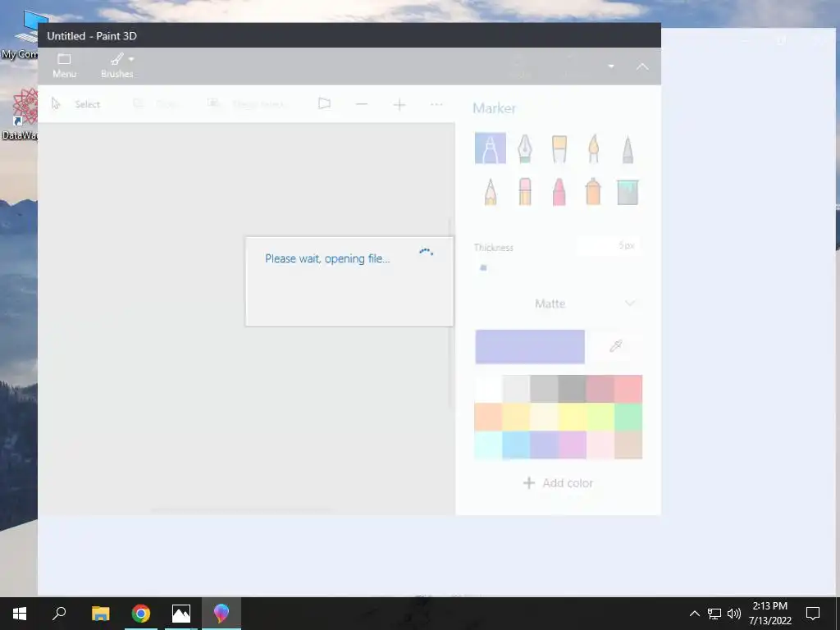Image resolution: width=840 pixels, height=630 pixels.
Task: Show hidden system tray icons
Action: pos(694,614)
